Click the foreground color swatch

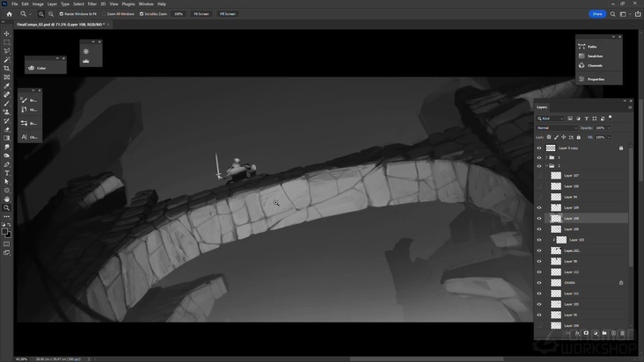[5, 232]
